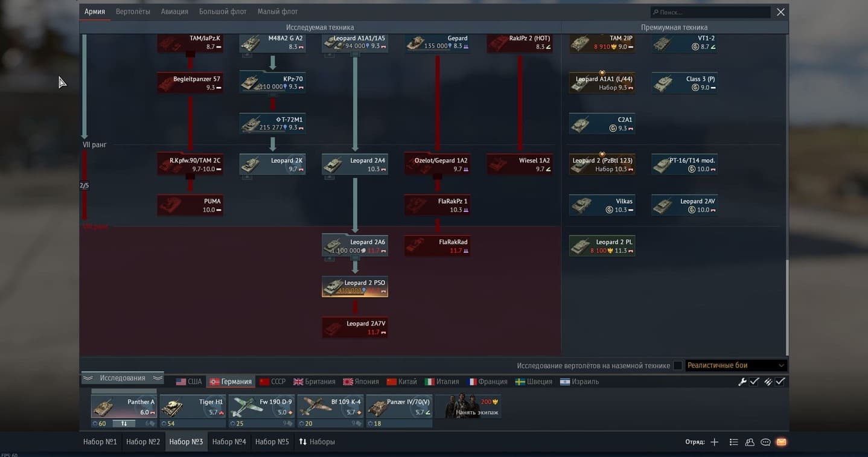Select the Class 3 (P) premium
Viewport: 868px width, 457px height.
coord(685,83)
